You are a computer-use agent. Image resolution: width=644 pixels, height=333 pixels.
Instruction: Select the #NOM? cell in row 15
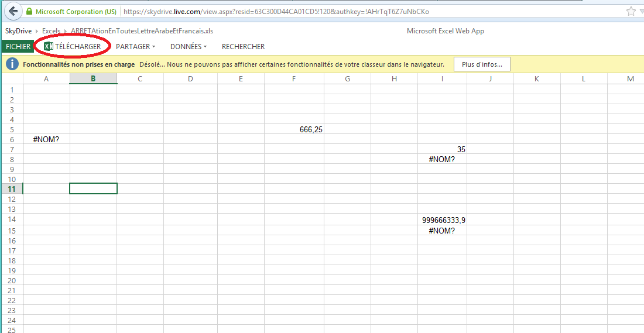pyautogui.click(x=443, y=231)
